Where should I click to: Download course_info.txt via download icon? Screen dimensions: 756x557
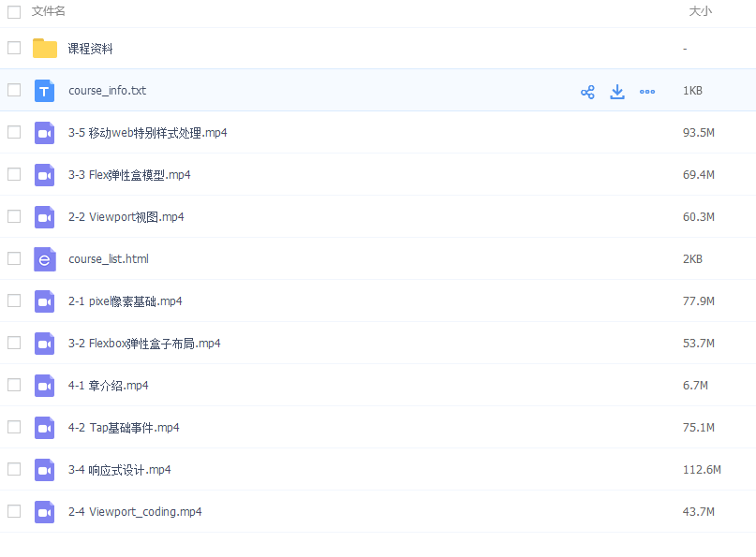617,92
